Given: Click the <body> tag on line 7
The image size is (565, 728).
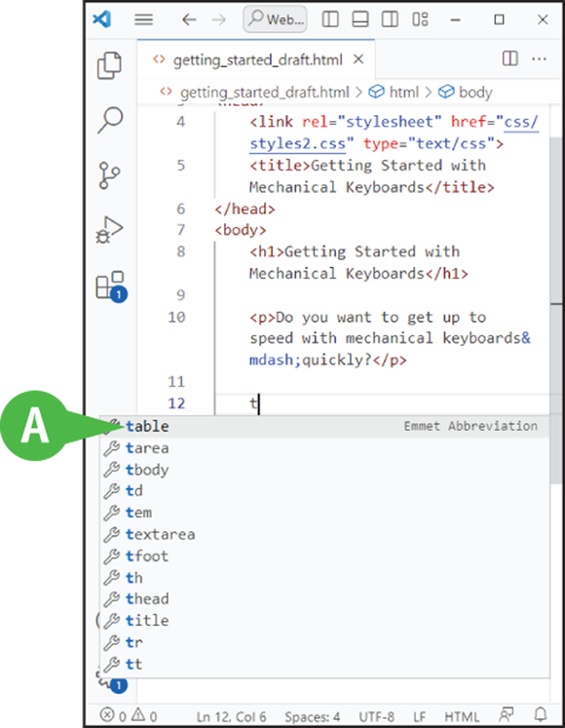Looking at the screenshot, I should [x=241, y=230].
